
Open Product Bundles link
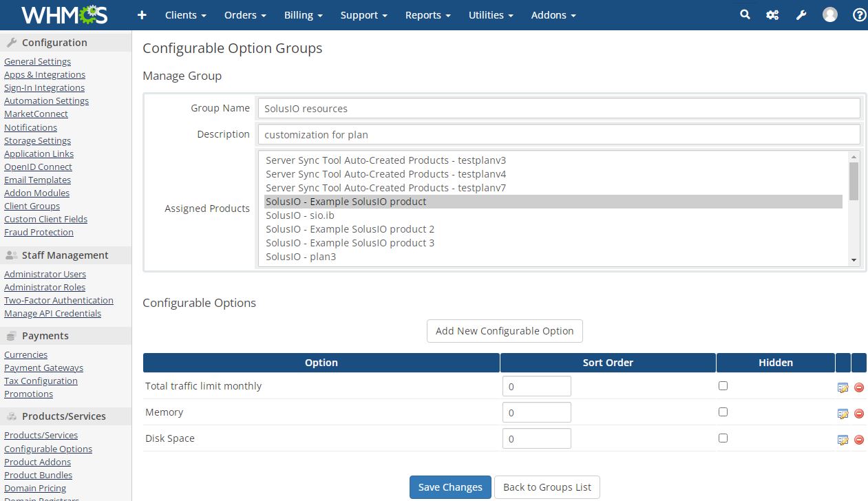pos(38,475)
